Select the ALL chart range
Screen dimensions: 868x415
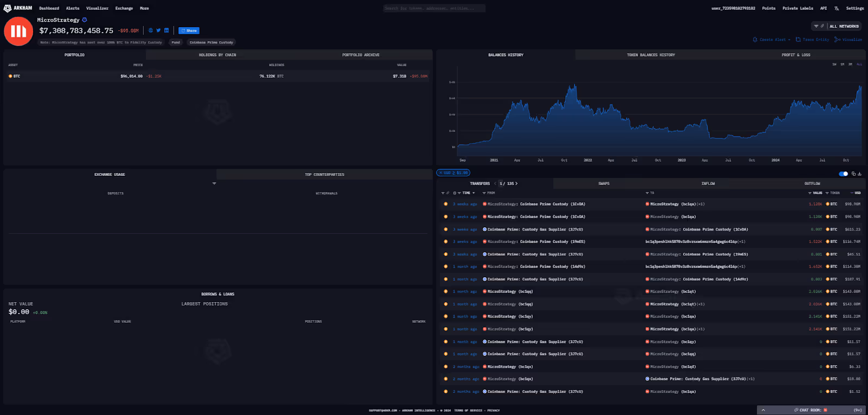point(859,65)
